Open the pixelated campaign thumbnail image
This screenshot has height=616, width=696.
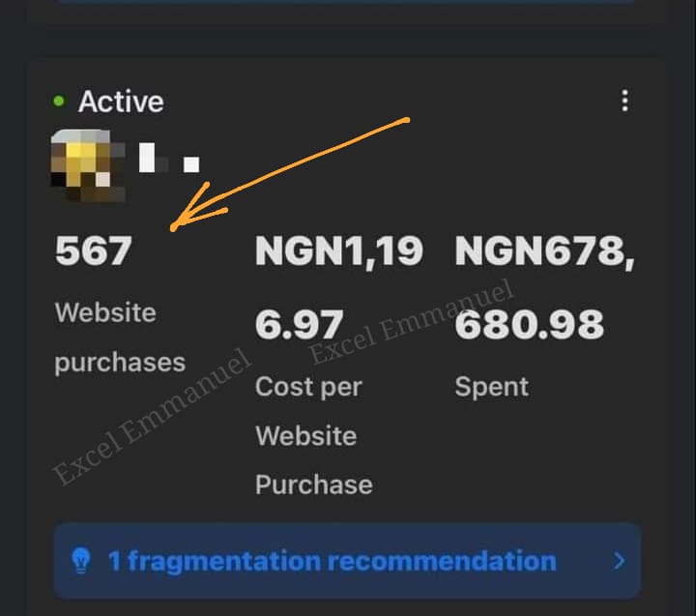(88, 165)
